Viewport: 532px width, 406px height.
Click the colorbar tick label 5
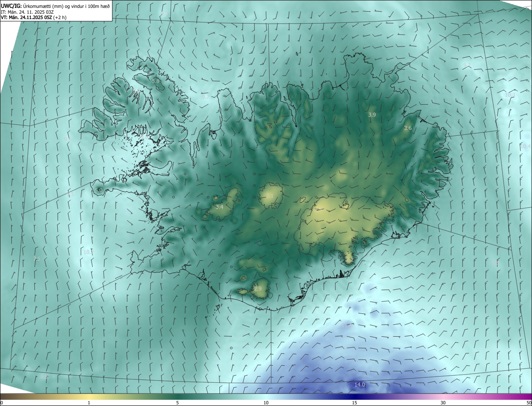177,403
